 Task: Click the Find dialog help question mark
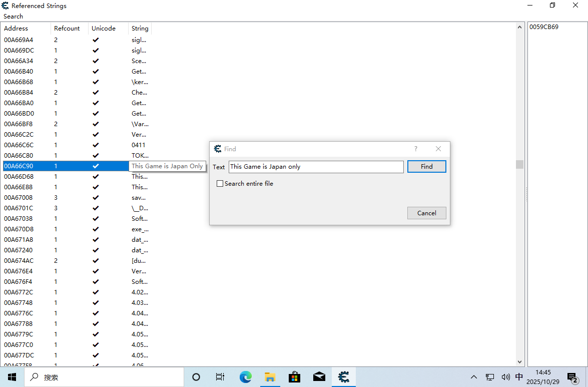point(415,149)
